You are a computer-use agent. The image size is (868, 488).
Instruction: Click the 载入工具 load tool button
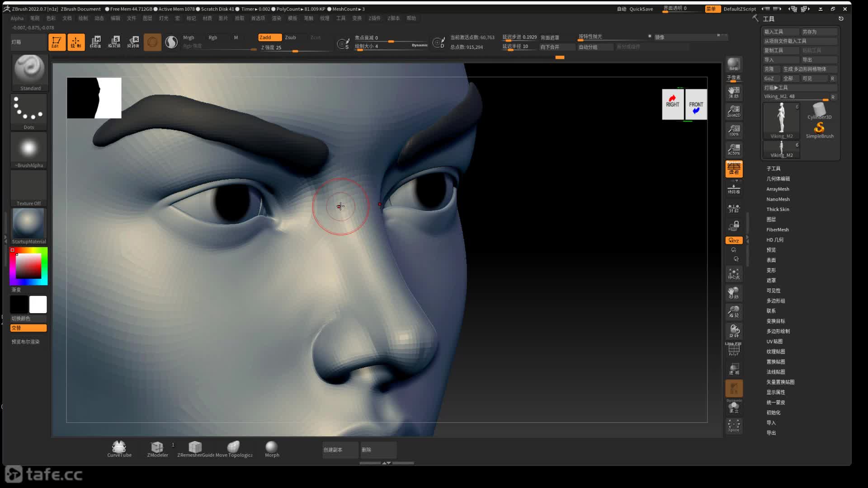780,32
